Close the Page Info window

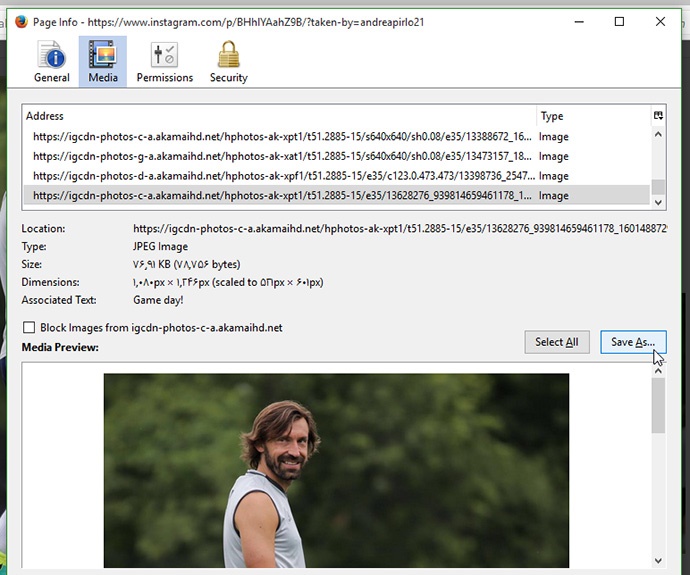[660, 22]
